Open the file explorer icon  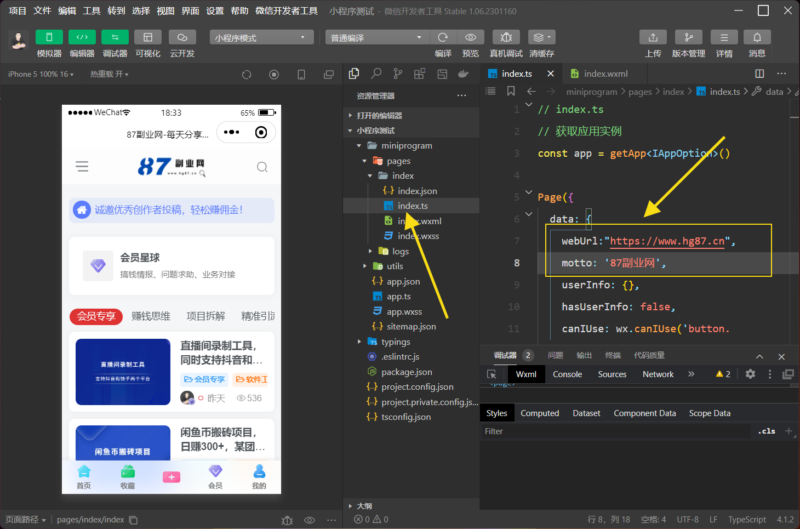click(x=354, y=74)
